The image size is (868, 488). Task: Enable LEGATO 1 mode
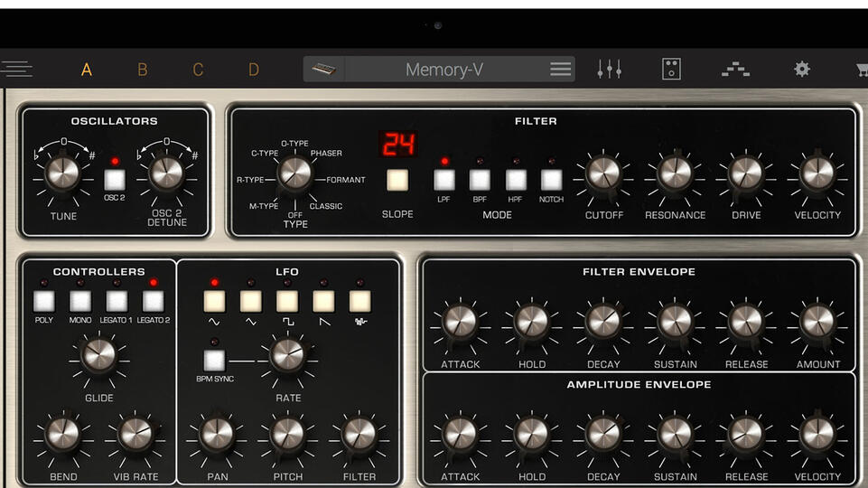[117, 301]
